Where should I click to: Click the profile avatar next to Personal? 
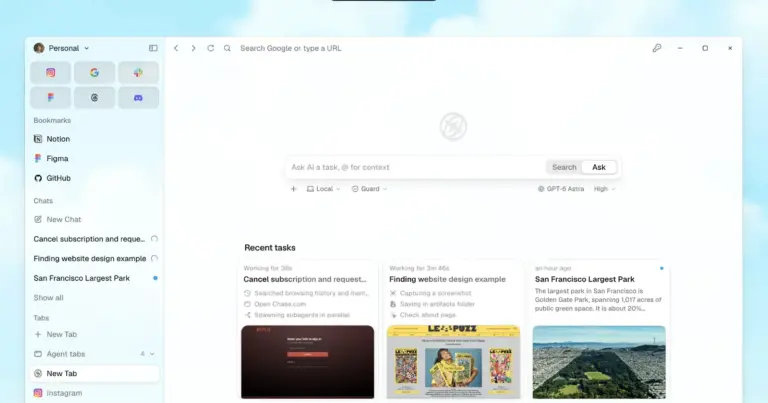(x=39, y=48)
